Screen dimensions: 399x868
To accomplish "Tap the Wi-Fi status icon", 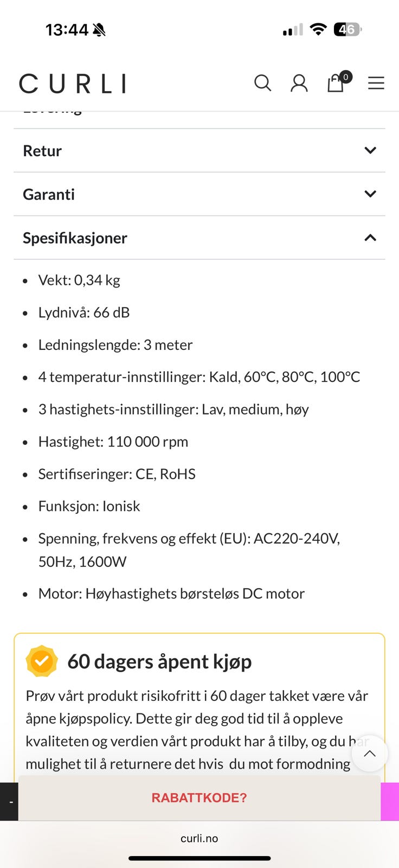I will click(318, 29).
